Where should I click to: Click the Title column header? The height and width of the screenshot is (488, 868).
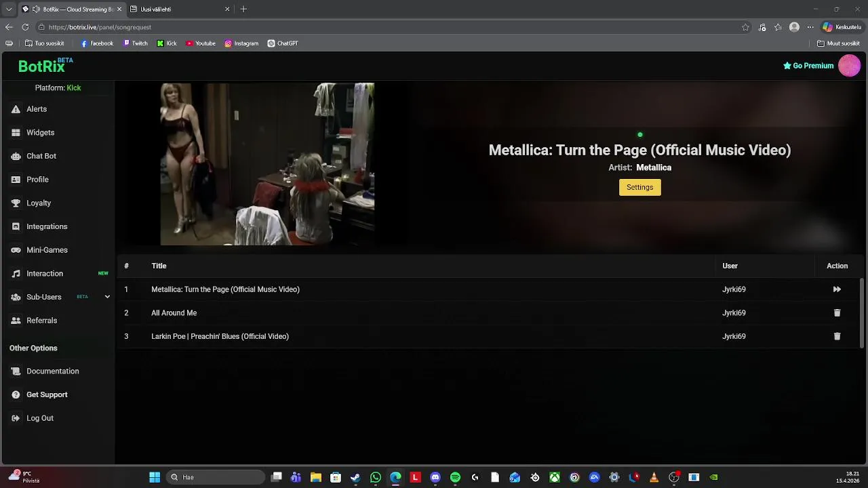159,266
